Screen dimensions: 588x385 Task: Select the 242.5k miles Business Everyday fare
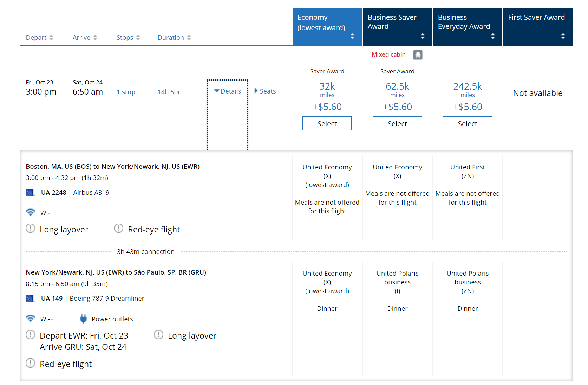click(x=468, y=124)
